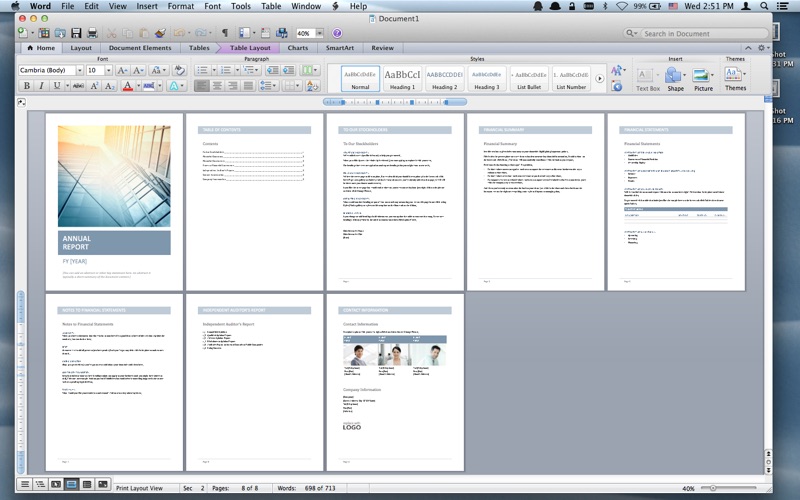Toggle Italic formatting
Viewport: 800px width, 500px height.
coord(41,86)
